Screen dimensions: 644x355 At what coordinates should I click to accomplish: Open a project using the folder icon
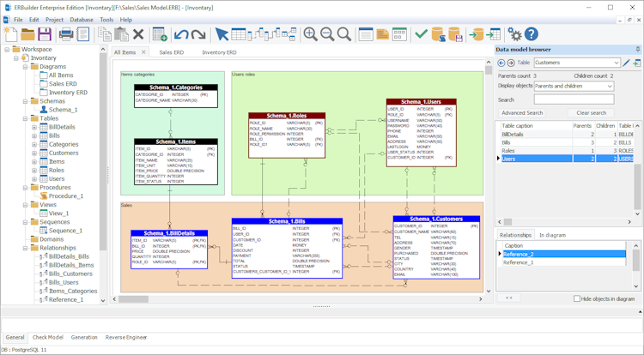tap(28, 34)
